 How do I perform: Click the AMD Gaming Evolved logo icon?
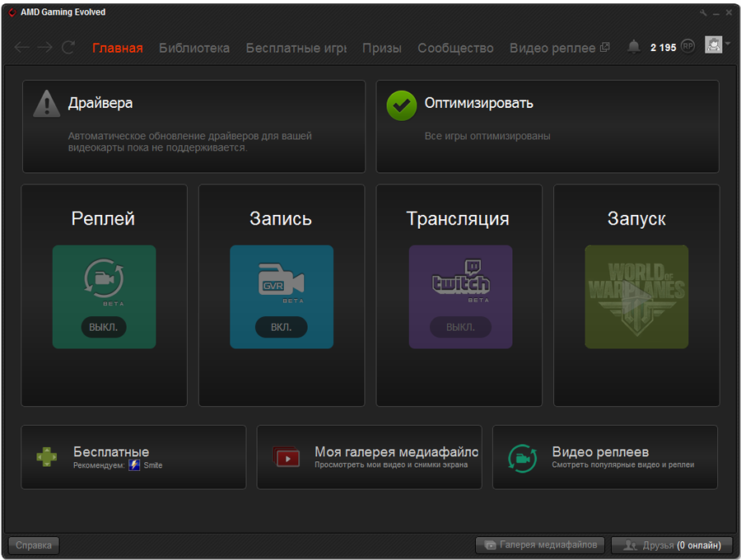coord(12,12)
